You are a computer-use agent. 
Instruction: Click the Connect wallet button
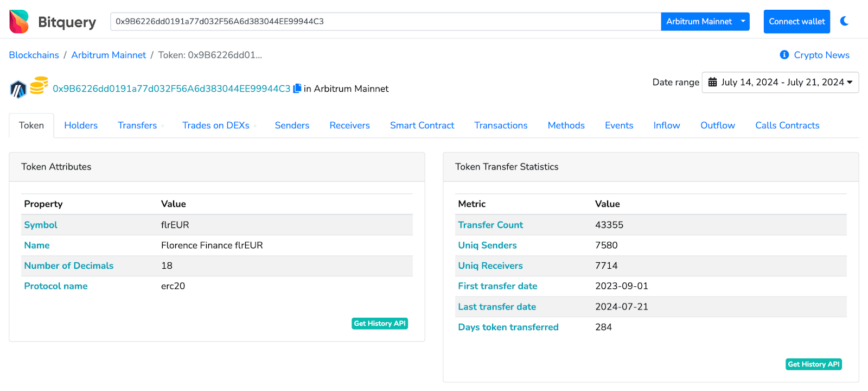click(796, 22)
